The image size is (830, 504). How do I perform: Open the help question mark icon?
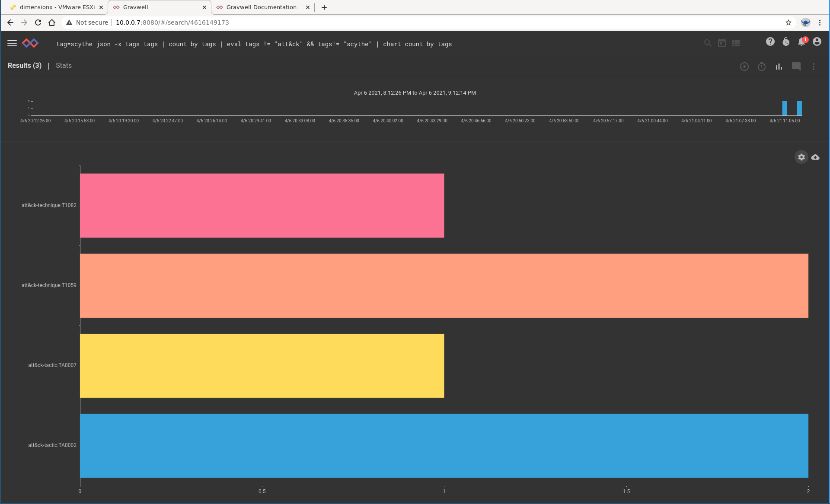coord(770,41)
